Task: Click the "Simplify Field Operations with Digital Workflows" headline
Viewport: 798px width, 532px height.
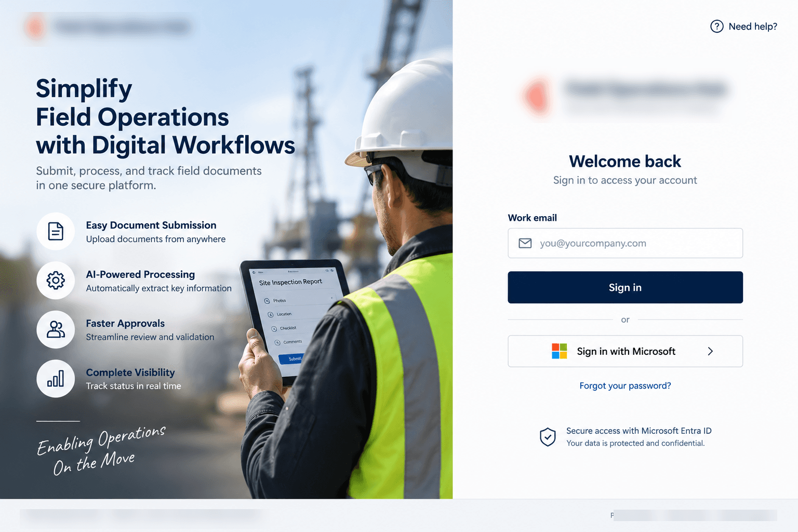Action: click(165, 116)
